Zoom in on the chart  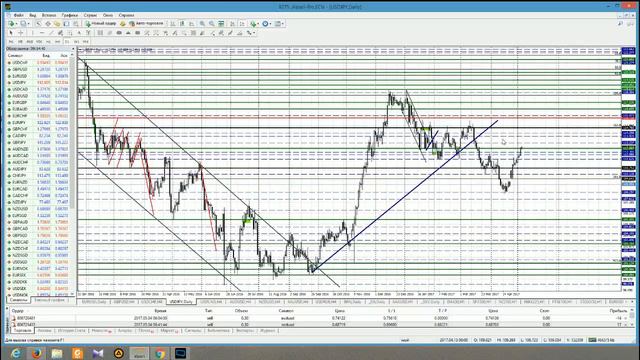(202, 24)
